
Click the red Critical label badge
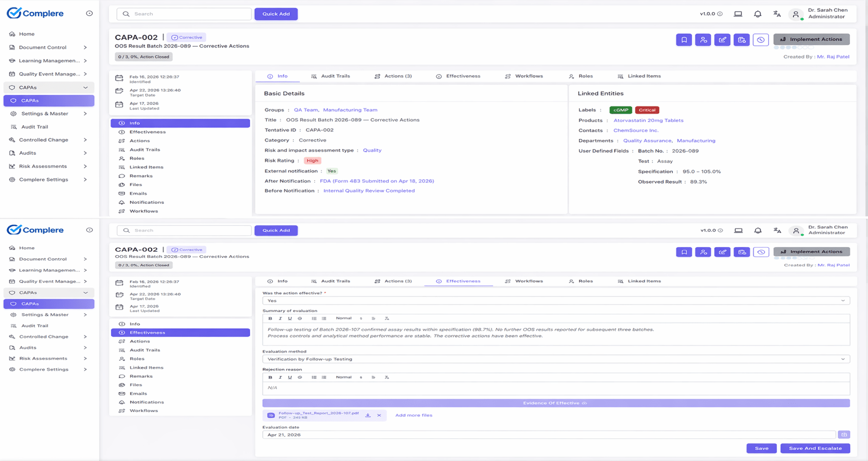[x=647, y=110]
